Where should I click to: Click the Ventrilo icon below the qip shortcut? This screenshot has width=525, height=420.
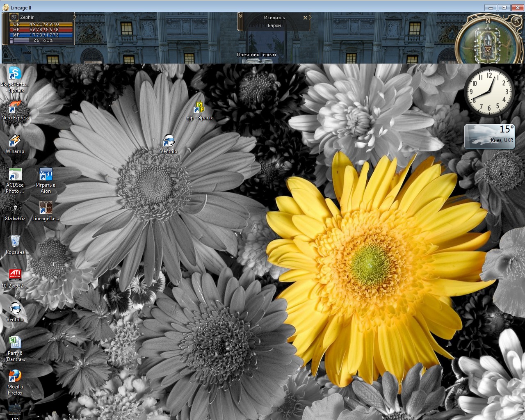coord(169,144)
